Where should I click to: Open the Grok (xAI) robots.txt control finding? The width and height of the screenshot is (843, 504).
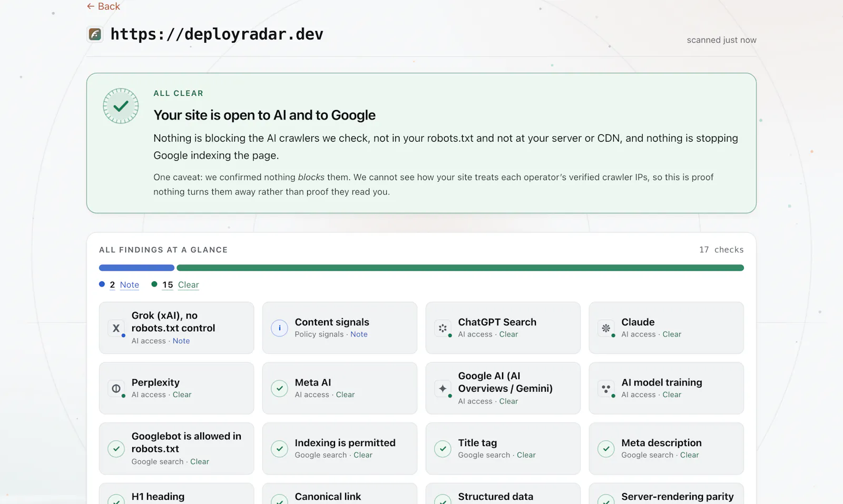tap(173, 322)
